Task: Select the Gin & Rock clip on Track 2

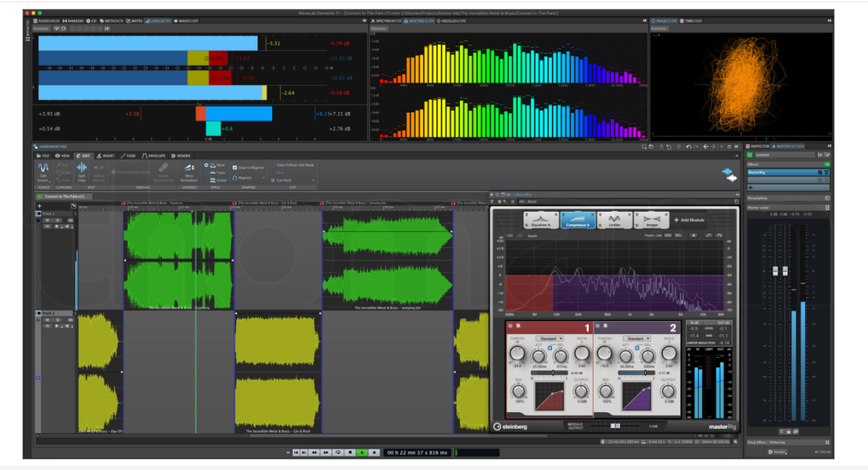Action: coord(278,373)
